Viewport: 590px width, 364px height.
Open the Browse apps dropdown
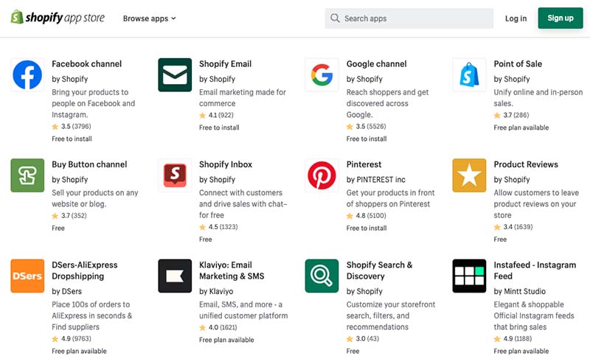(x=150, y=18)
